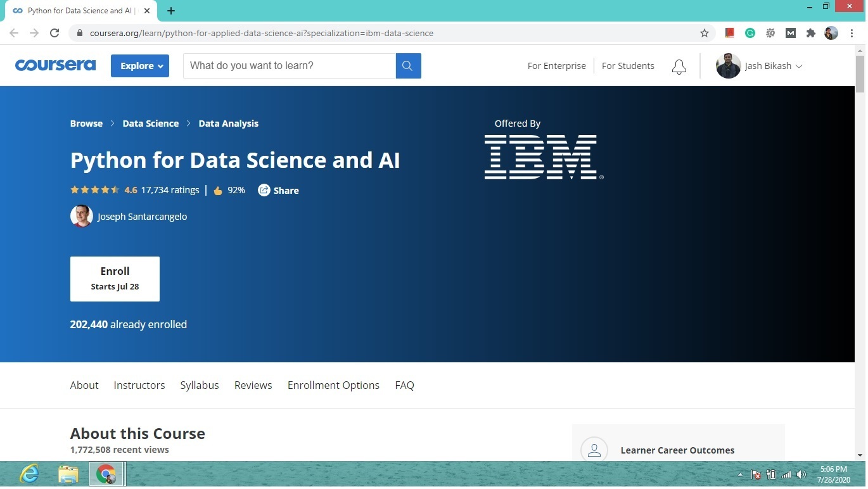Bookmark this page with the star icon
The image size is (868, 489).
[705, 33]
